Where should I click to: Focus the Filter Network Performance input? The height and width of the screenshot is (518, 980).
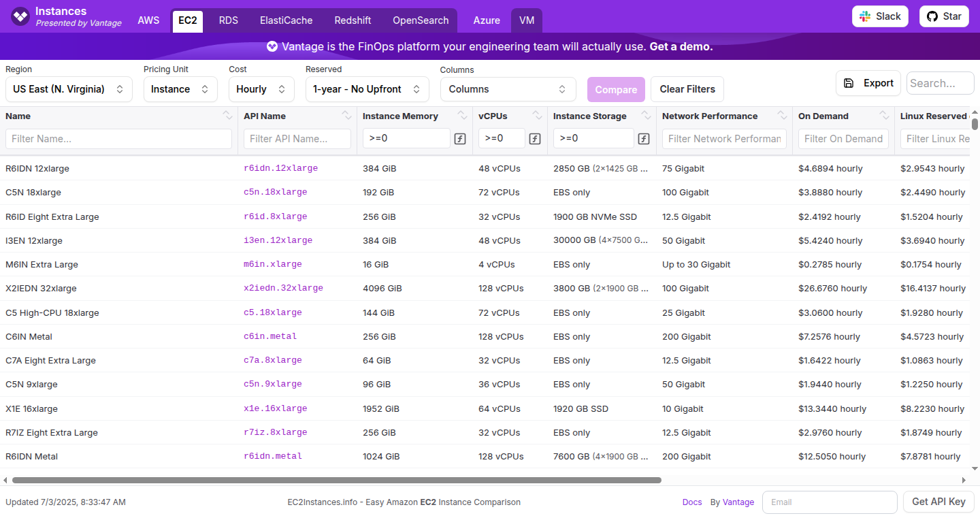(x=724, y=139)
